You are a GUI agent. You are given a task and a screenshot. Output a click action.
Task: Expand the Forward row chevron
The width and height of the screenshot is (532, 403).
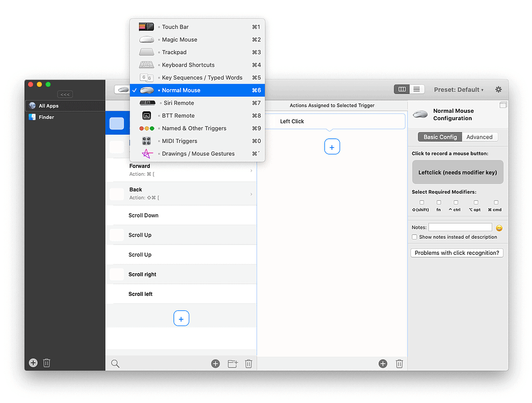tap(251, 170)
